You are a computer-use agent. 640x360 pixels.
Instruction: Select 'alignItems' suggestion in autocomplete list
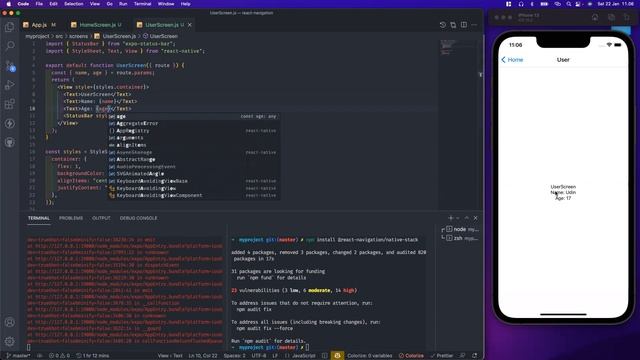click(x=194, y=145)
